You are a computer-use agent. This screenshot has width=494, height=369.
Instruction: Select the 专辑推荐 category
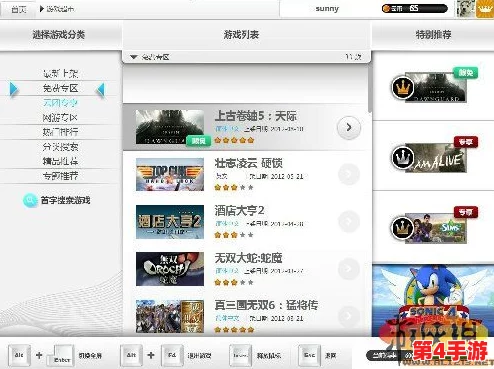pos(60,176)
